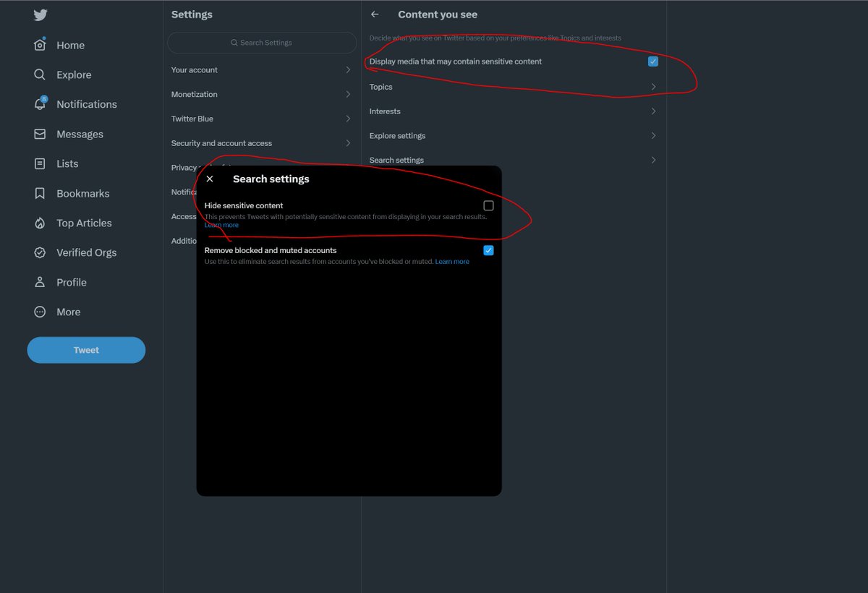Click the blue Tweet button
The image size is (868, 593).
pos(86,350)
